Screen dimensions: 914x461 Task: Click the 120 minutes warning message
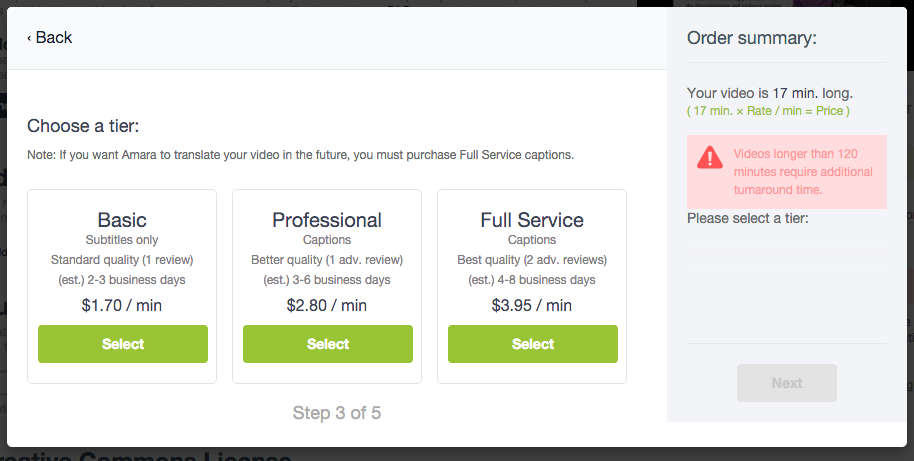tap(803, 172)
